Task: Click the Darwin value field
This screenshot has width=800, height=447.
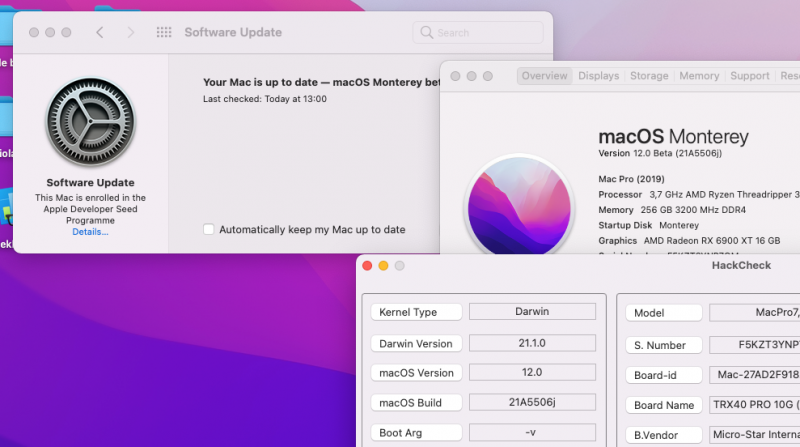Action: coord(532,312)
